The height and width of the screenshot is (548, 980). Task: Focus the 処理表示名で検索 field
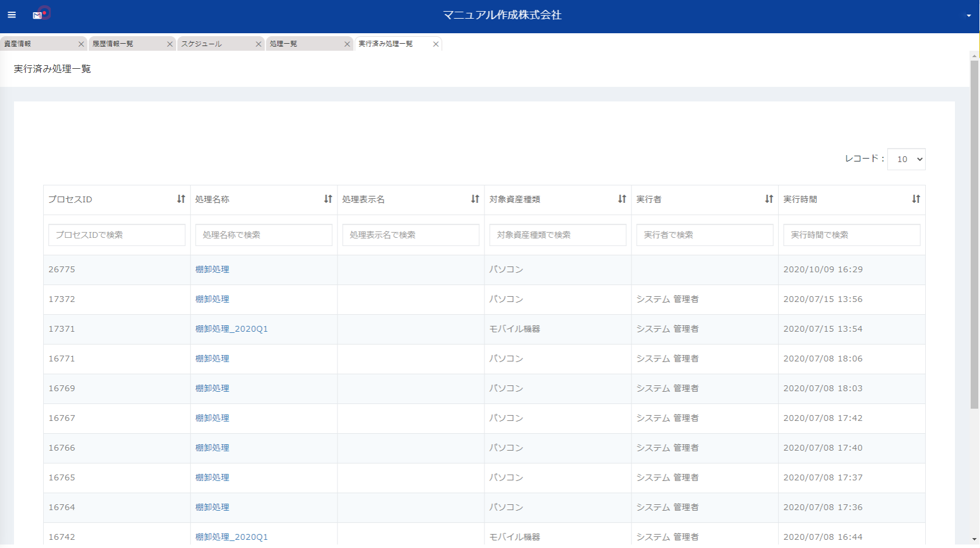click(410, 235)
